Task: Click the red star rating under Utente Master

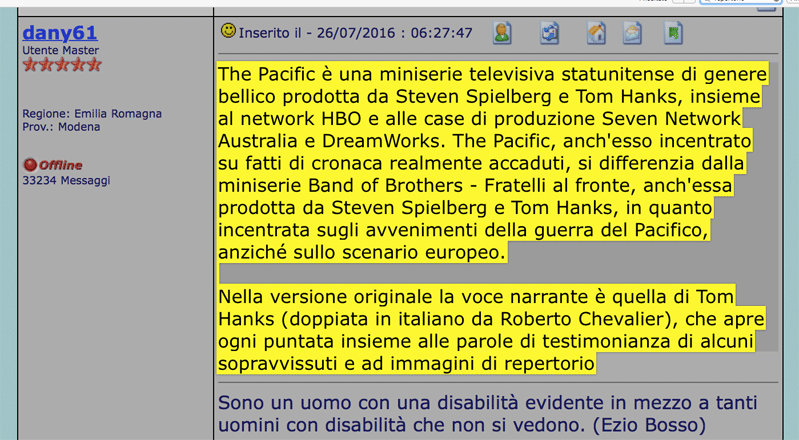Action: [62, 65]
